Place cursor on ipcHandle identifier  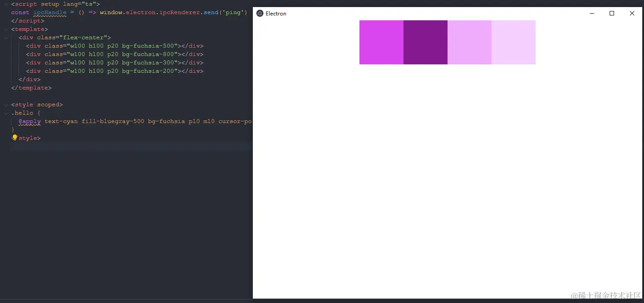(x=50, y=12)
